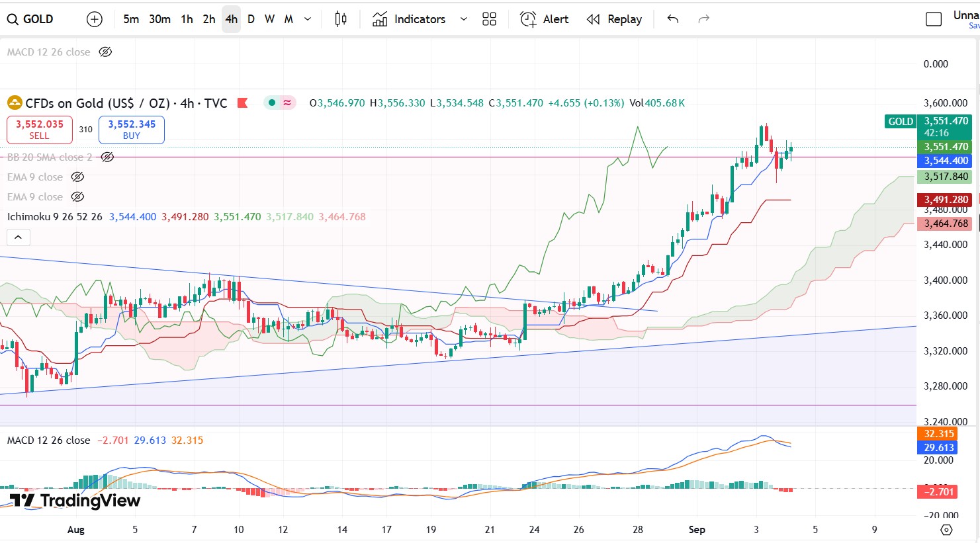Hide the EMA 9 close overlay
980x543 pixels.
[77, 177]
